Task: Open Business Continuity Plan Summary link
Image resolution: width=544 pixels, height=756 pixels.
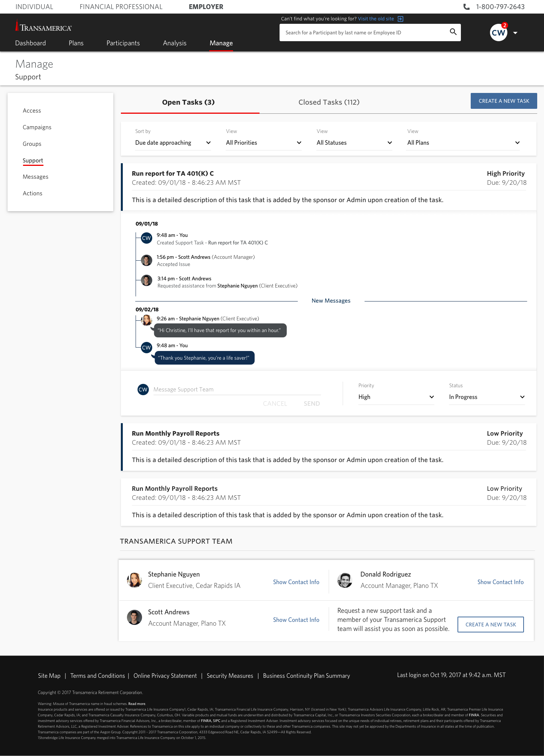Action: 306,676
